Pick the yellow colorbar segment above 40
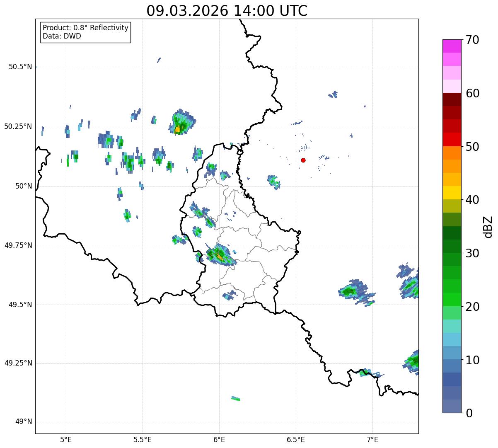This screenshot has width=498, height=448. [x=452, y=193]
